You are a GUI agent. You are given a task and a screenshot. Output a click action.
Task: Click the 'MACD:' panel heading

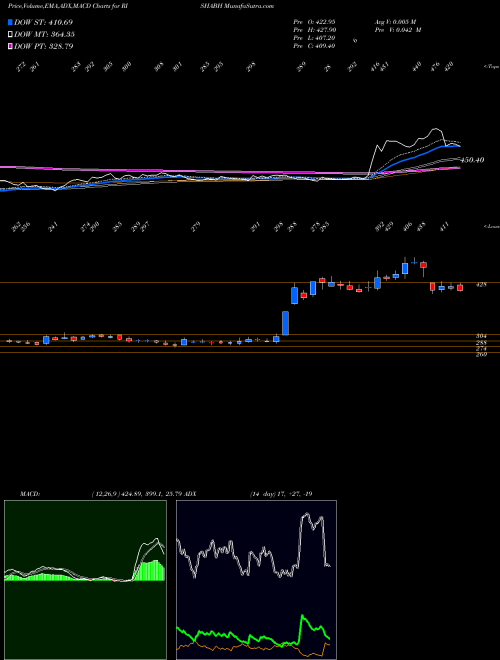tap(30, 494)
